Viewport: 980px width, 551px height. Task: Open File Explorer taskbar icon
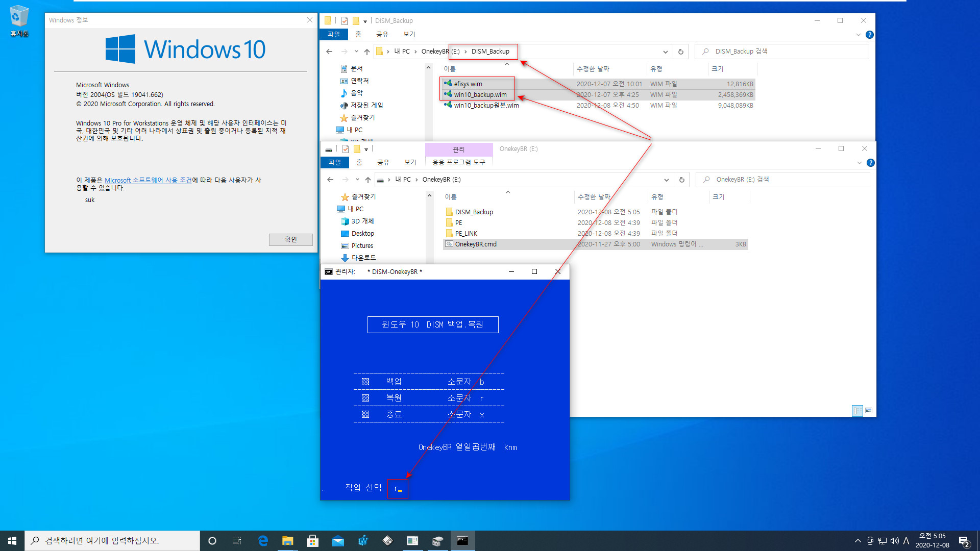coord(288,541)
